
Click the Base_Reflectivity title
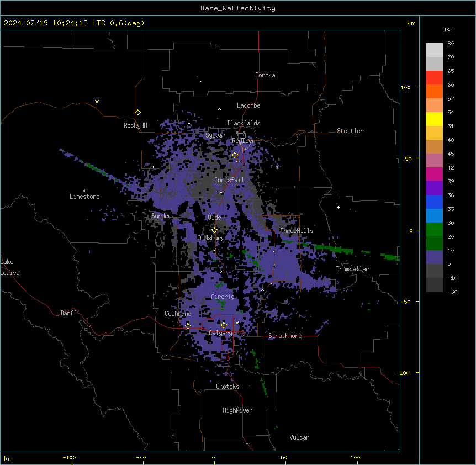point(238,8)
